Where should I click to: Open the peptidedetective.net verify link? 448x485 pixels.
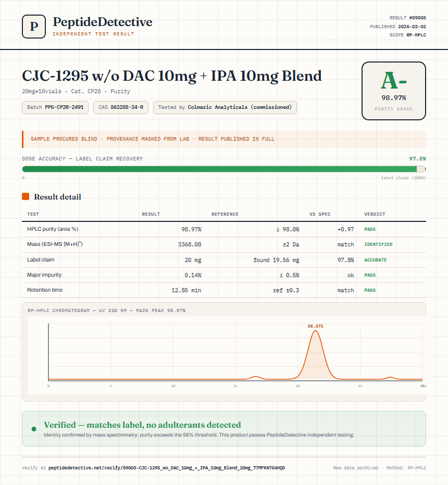167,468
